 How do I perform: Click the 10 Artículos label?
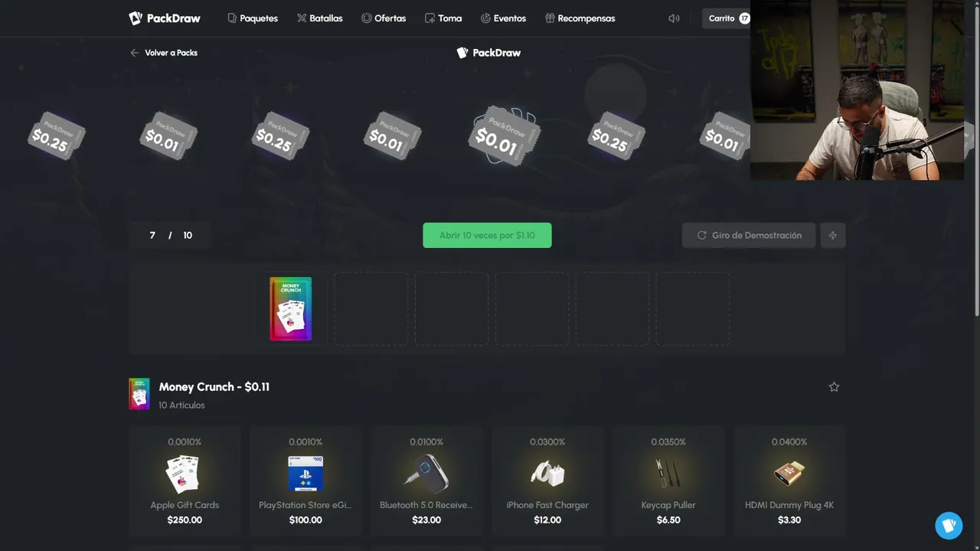pos(181,405)
